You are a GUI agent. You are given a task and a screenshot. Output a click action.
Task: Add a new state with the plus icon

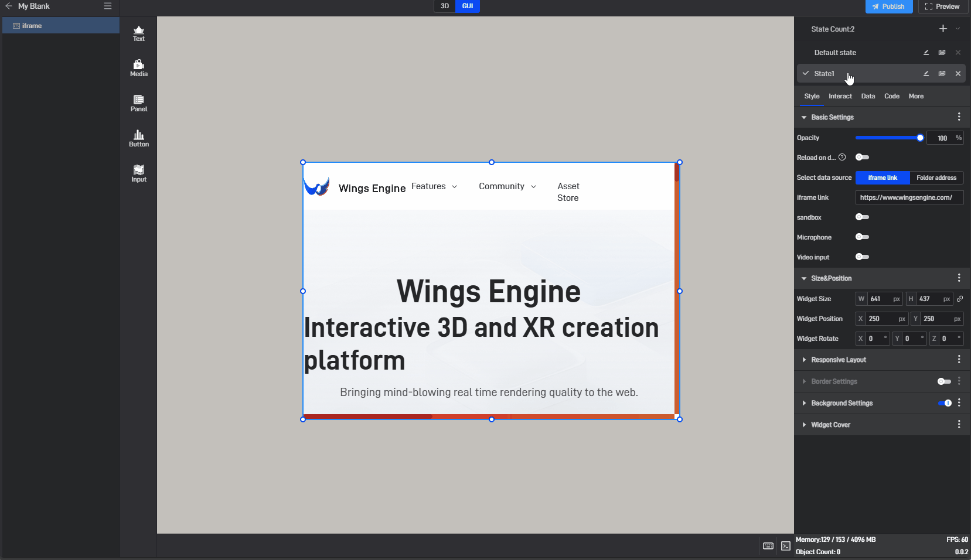pyautogui.click(x=943, y=29)
